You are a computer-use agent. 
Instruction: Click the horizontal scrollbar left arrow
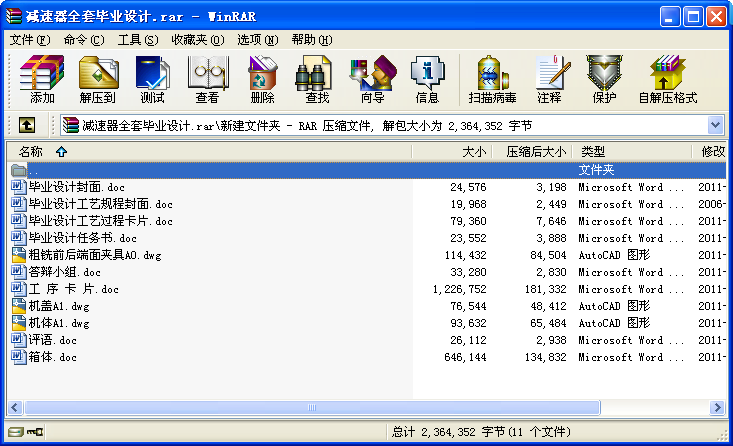[x=15, y=408]
